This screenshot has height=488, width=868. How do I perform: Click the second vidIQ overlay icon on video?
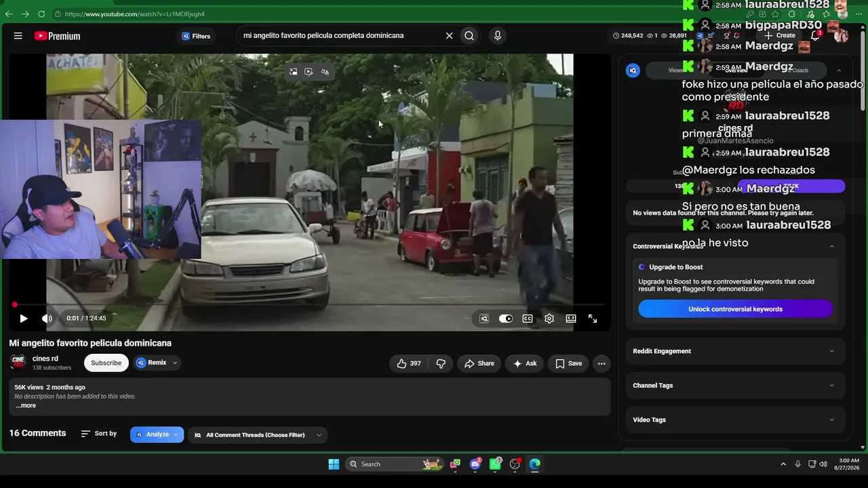tap(309, 72)
